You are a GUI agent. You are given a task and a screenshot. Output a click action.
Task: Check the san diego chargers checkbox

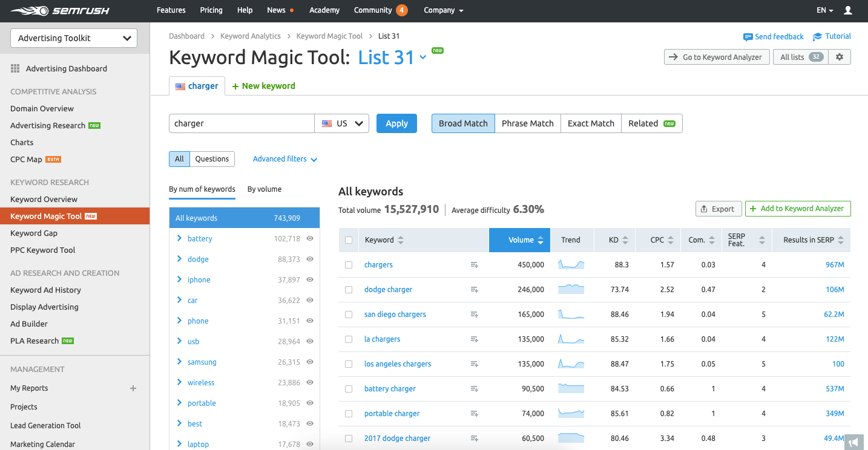click(349, 315)
